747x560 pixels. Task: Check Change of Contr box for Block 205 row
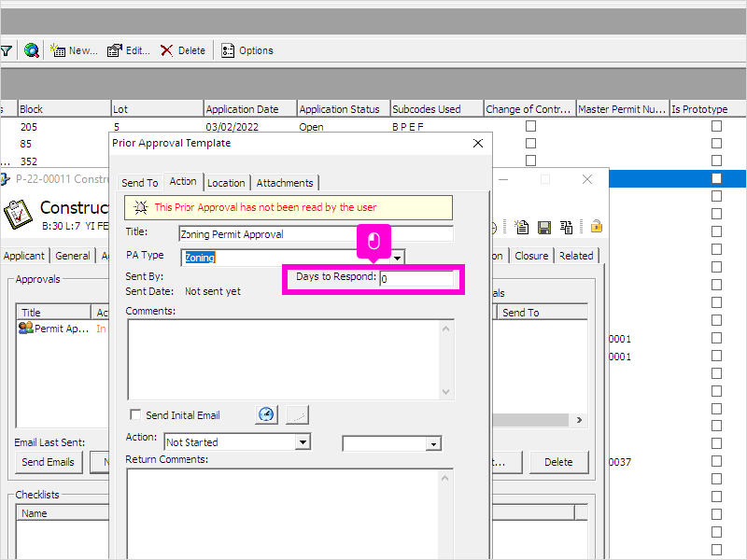[x=530, y=126]
